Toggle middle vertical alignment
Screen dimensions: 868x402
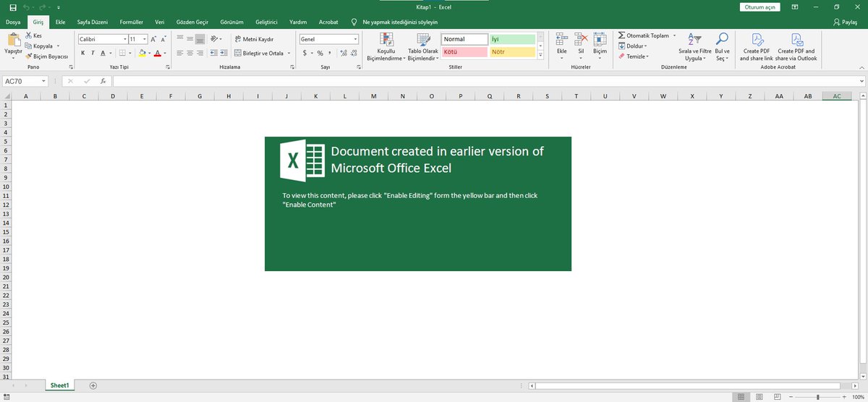click(x=190, y=39)
